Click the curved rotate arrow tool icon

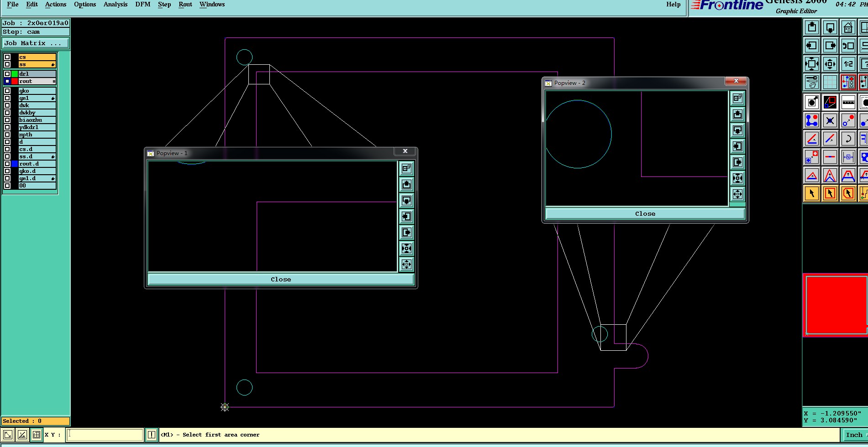[x=848, y=139]
